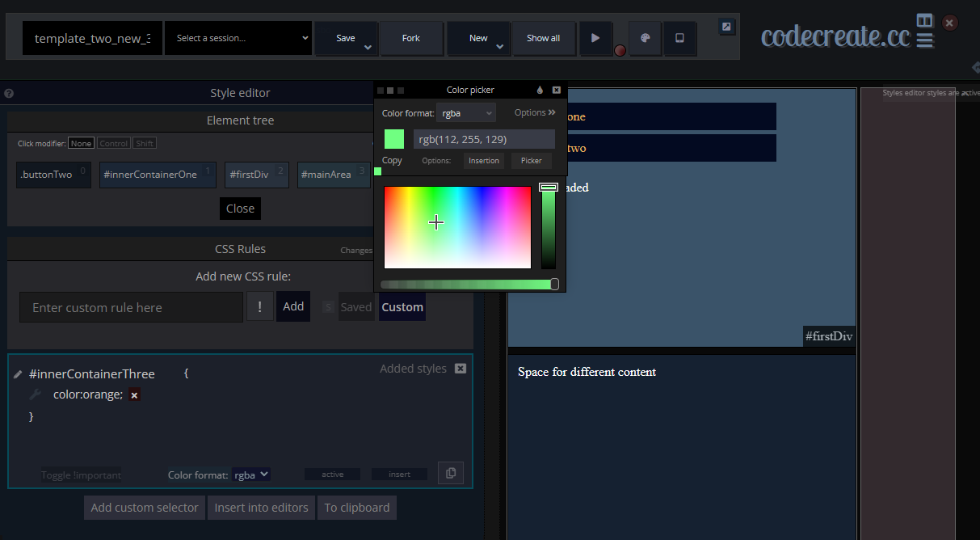Screen dimensions: 980x540
Task: Open the Save dropdown arrow
Action: (368, 47)
